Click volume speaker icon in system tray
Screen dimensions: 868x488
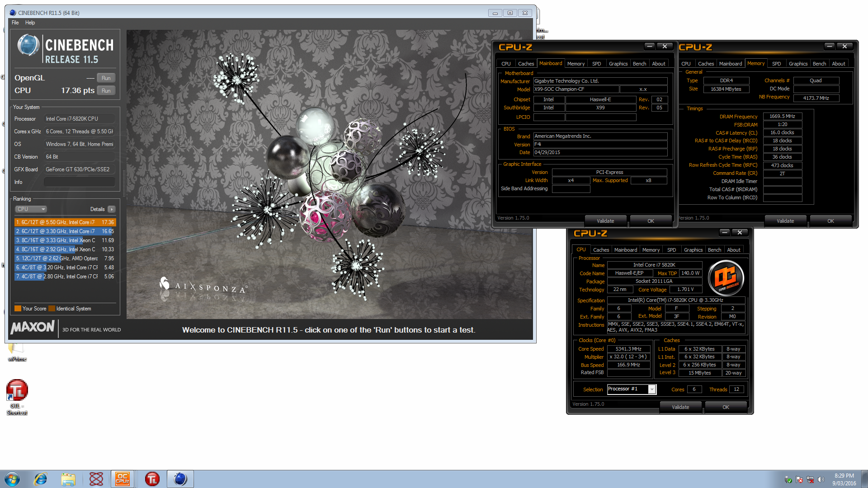tap(821, 479)
